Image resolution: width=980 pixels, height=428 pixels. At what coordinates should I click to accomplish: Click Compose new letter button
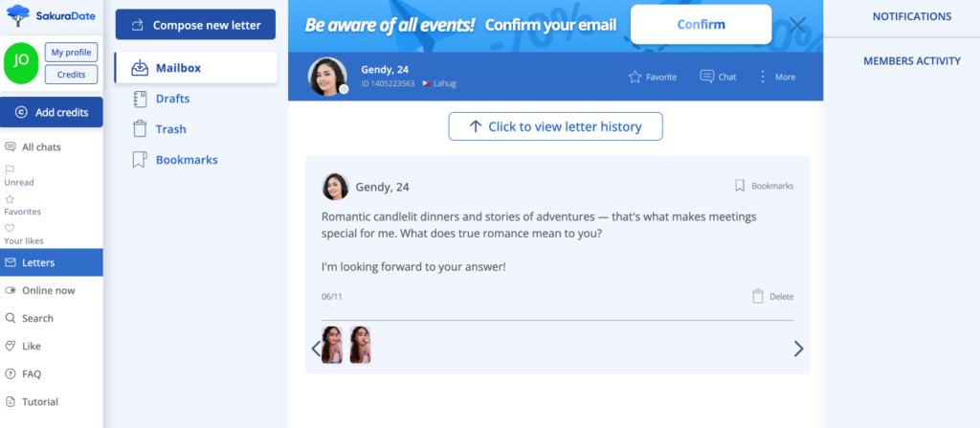click(195, 25)
